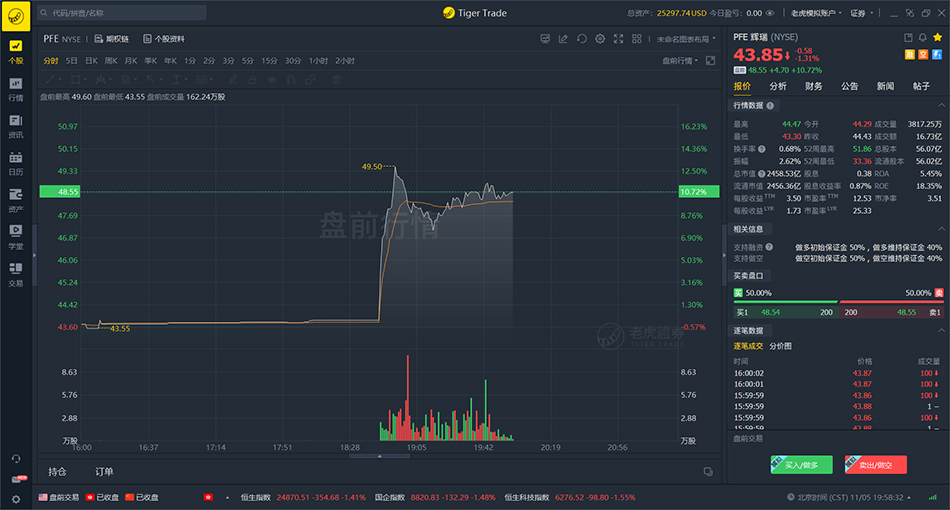Click the blue lightning L1 badge

point(937,55)
